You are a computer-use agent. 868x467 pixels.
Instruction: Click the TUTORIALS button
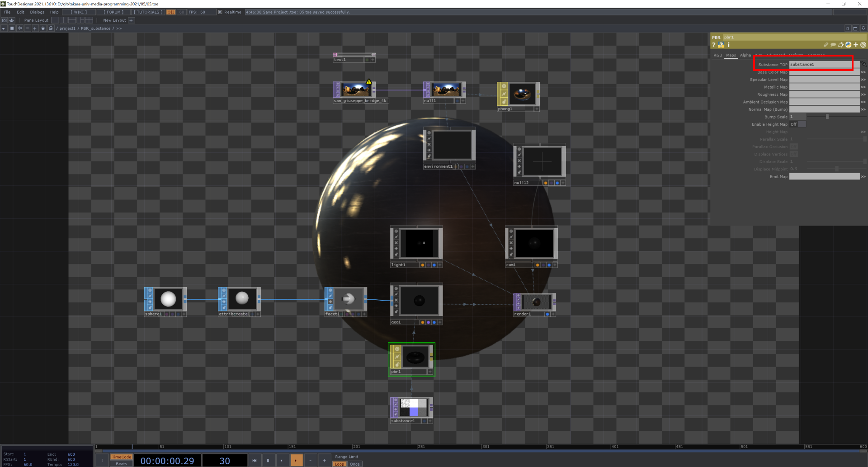point(148,12)
